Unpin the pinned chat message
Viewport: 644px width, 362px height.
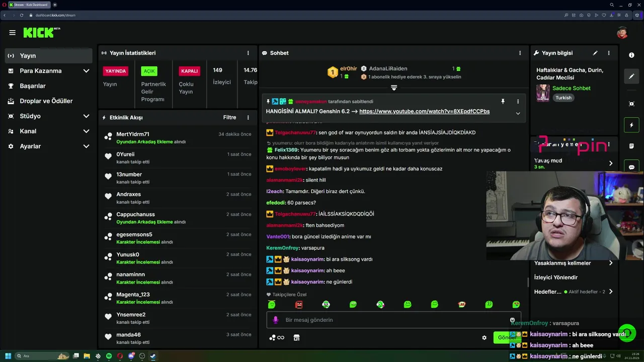coord(503,102)
